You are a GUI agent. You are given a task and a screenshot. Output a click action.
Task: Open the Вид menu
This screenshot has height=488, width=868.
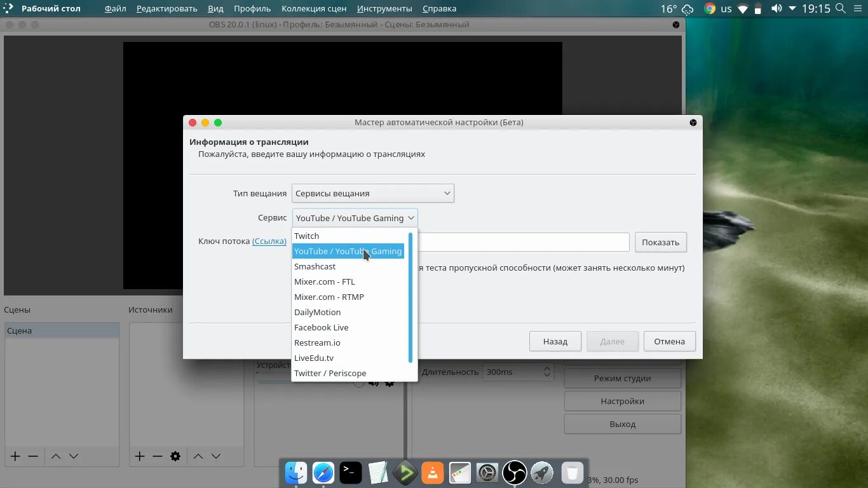click(x=215, y=9)
